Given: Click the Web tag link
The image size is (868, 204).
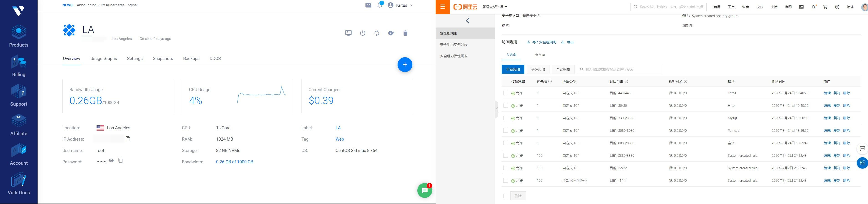Looking at the screenshot, I should pyautogui.click(x=340, y=139).
